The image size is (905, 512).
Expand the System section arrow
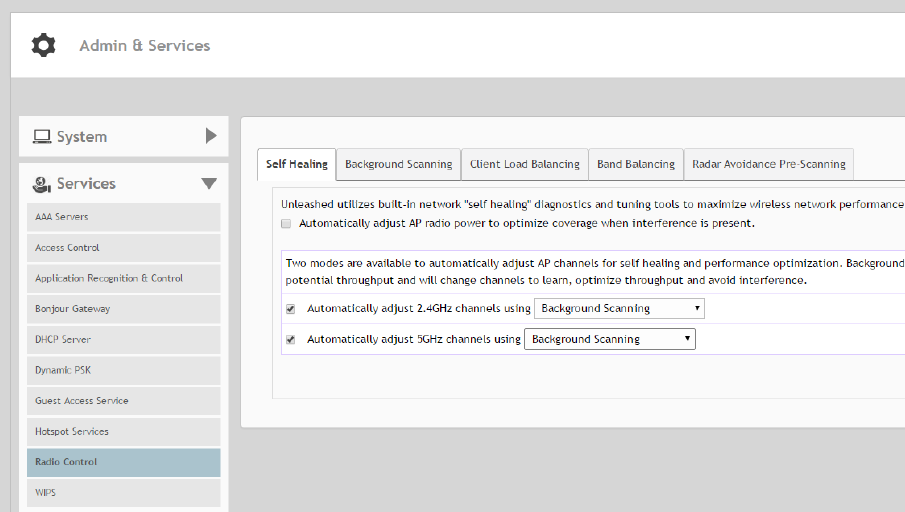[x=211, y=136]
